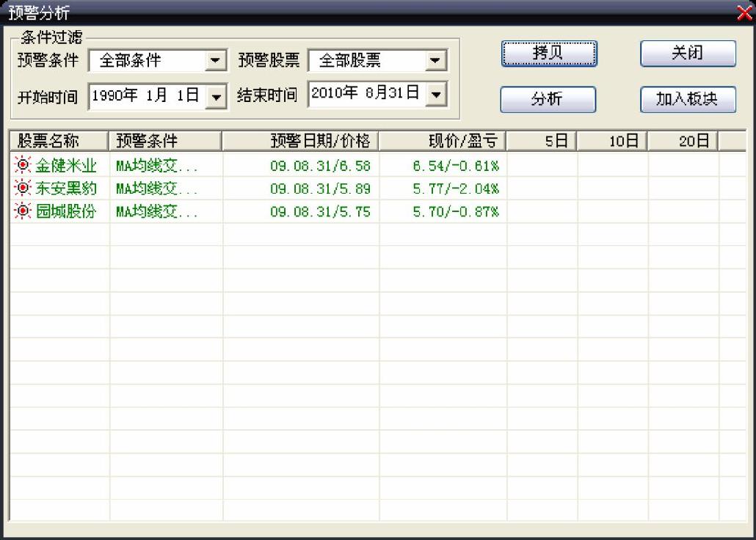Viewport: 756px width, 540px height.
Task: Sort by 股票名称 column header
Action: click(59, 142)
